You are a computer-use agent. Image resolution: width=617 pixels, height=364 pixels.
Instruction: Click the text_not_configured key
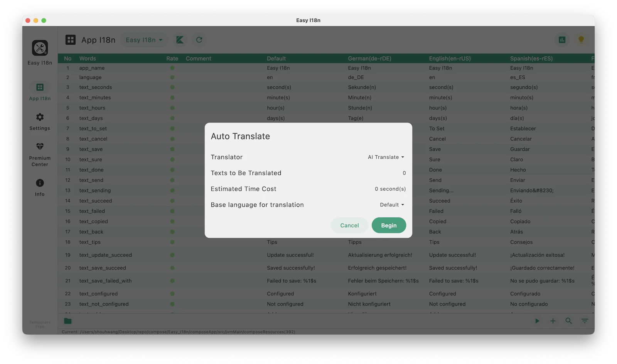pyautogui.click(x=104, y=304)
